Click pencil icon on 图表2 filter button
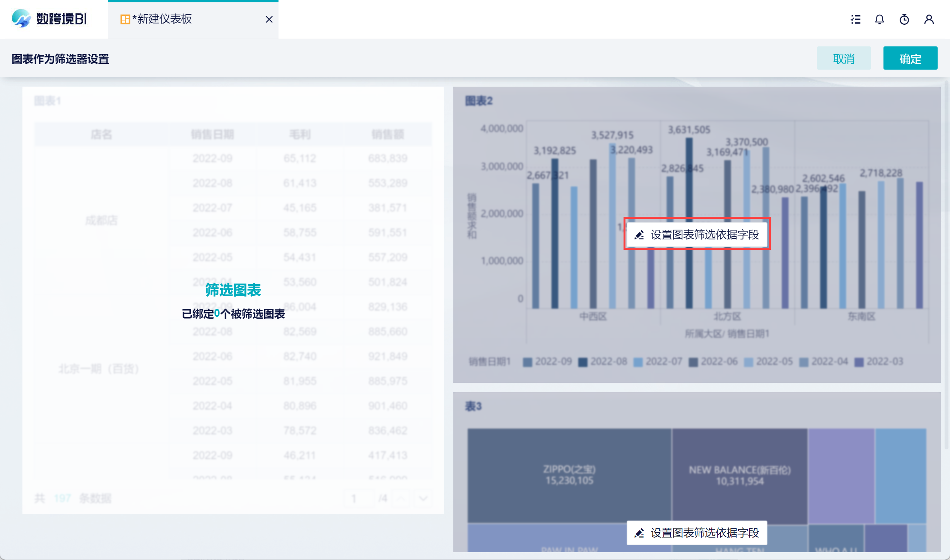Screen dimensions: 950x560 (639, 235)
